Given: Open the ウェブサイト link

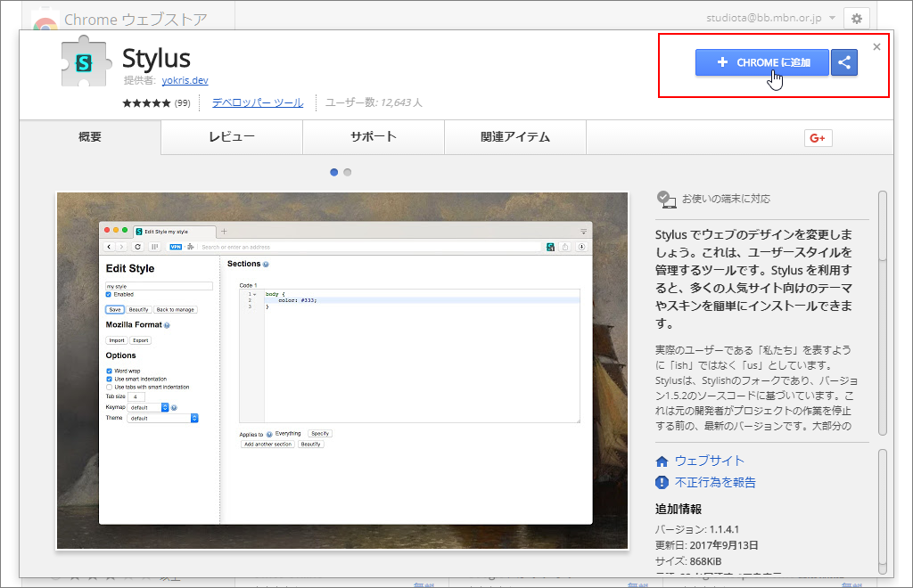Looking at the screenshot, I should 710,461.
